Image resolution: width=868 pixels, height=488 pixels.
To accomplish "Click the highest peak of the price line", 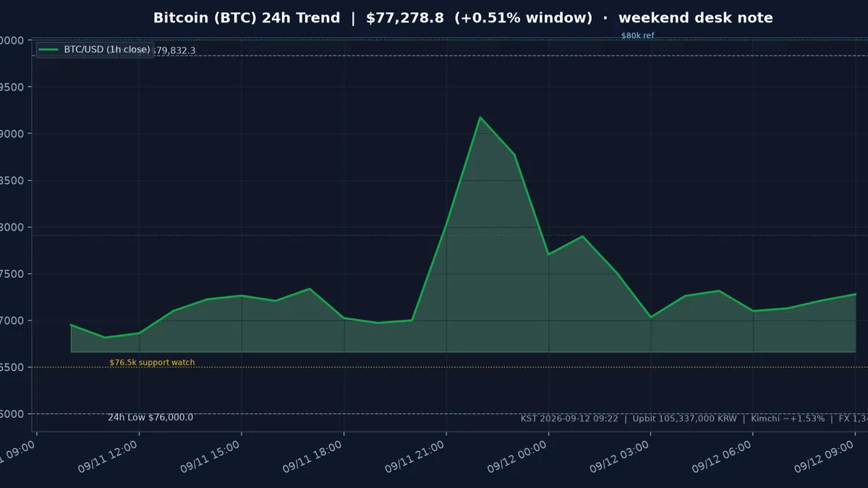I will (x=480, y=117).
